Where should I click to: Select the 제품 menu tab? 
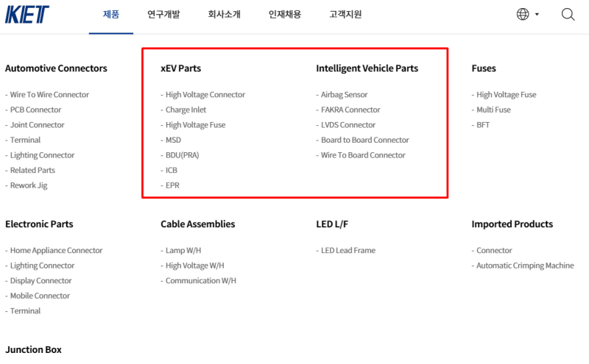(111, 14)
